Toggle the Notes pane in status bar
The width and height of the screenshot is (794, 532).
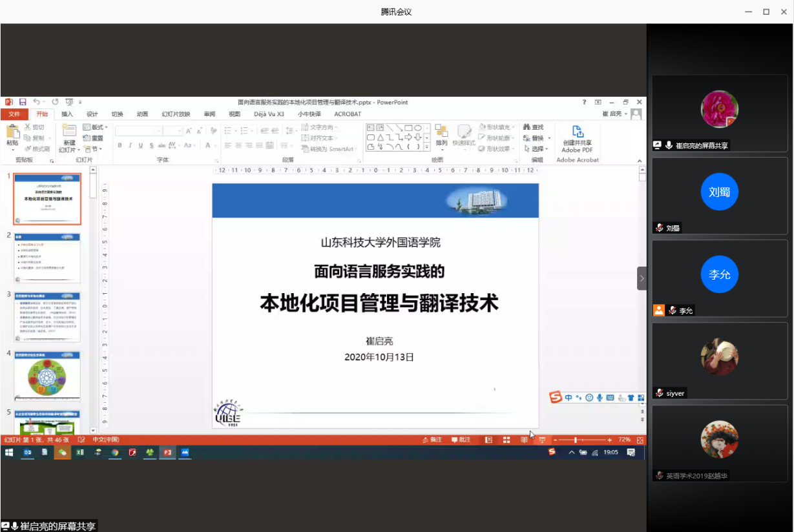point(432,440)
